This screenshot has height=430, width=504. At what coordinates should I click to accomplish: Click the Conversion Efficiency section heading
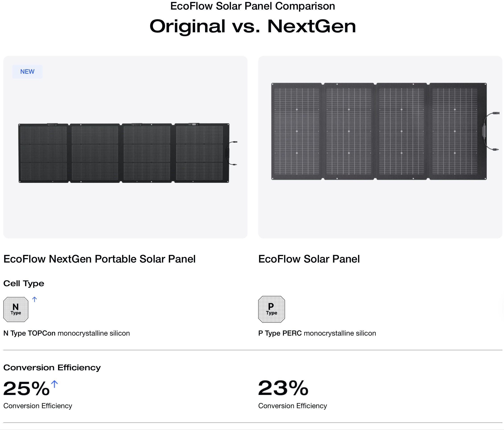[52, 367]
